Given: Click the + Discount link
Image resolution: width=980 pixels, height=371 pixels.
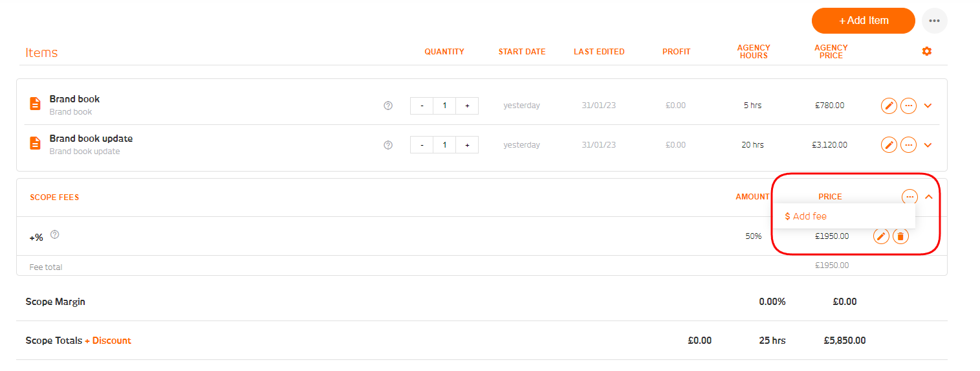Looking at the screenshot, I should 108,341.
